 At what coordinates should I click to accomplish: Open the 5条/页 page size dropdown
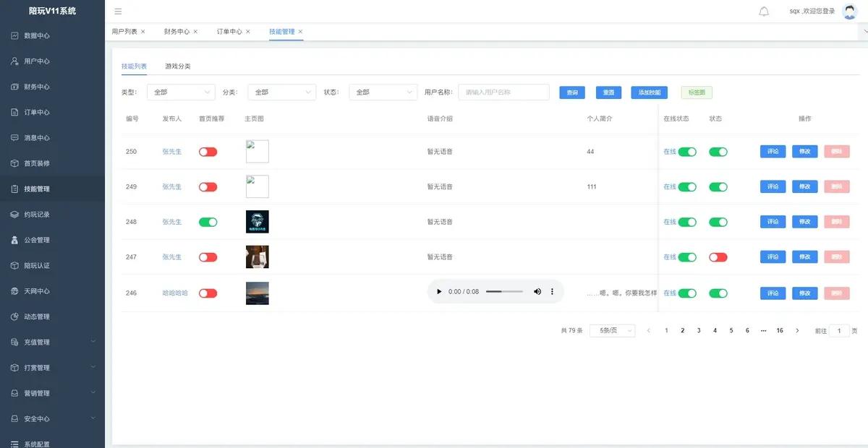[x=613, y=330]
